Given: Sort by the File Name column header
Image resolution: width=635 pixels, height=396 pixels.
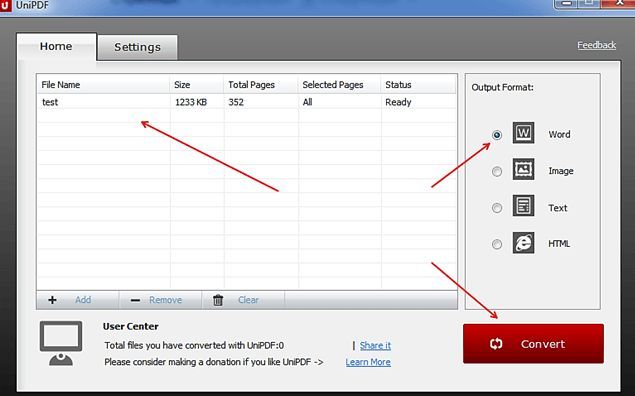Looking at the screenshot, I should point(103,85).
